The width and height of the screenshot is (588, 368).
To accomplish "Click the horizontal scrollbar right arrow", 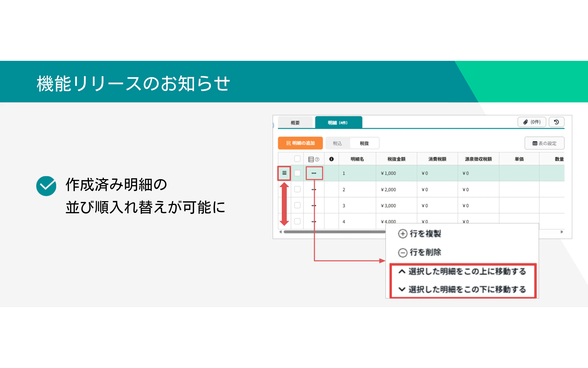I will pos(562,232).
